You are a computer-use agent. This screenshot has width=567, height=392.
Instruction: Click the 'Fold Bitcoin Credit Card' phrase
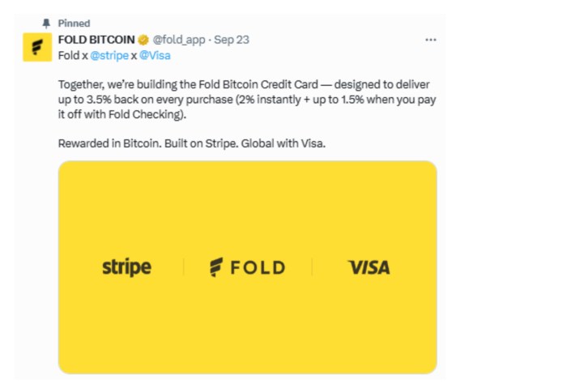258,84
